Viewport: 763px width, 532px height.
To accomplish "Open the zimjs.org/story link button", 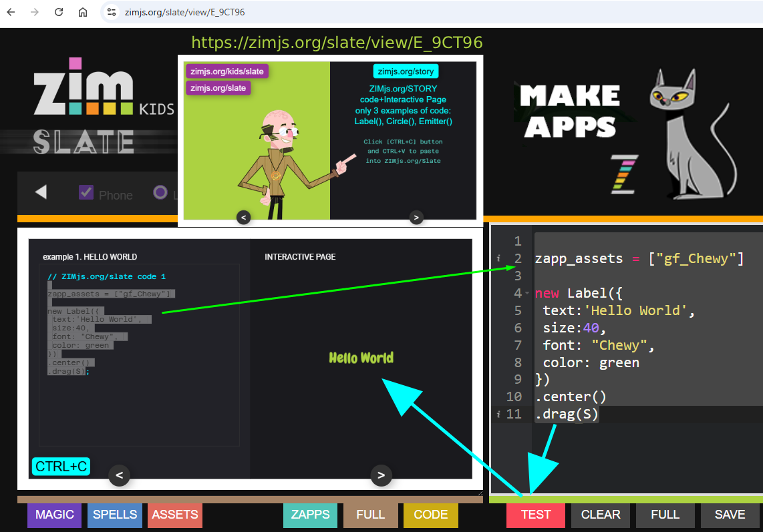I will pos(406,71).
